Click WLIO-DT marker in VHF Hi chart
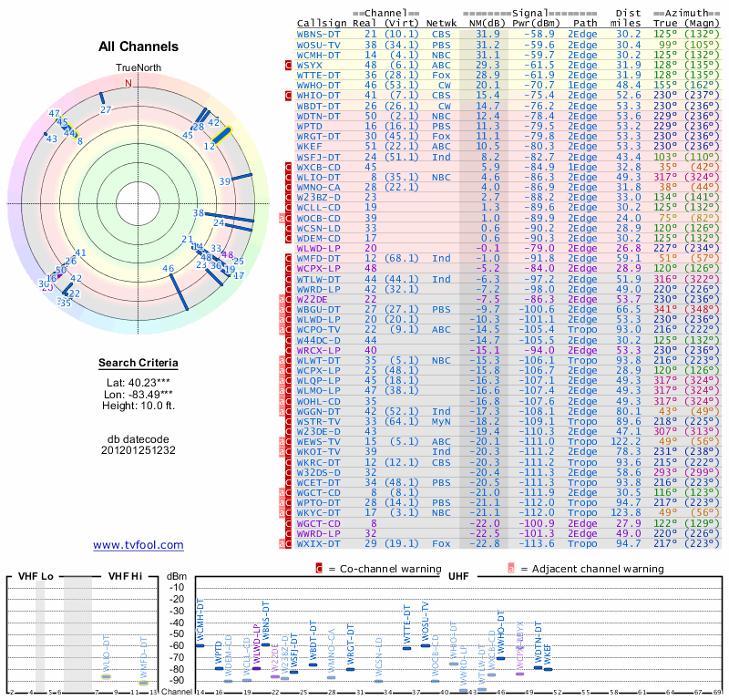This screenshot has width=729, height=700. point(107,676)
